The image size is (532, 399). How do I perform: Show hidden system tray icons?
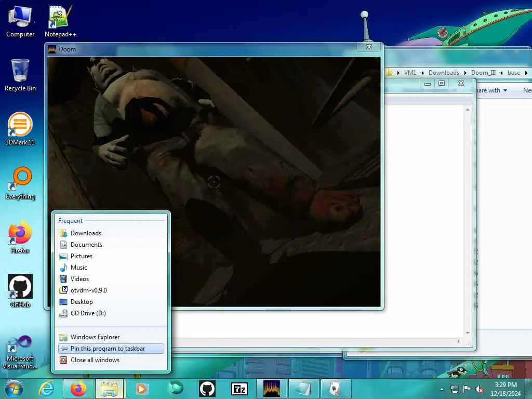click(x=442, y=390)
